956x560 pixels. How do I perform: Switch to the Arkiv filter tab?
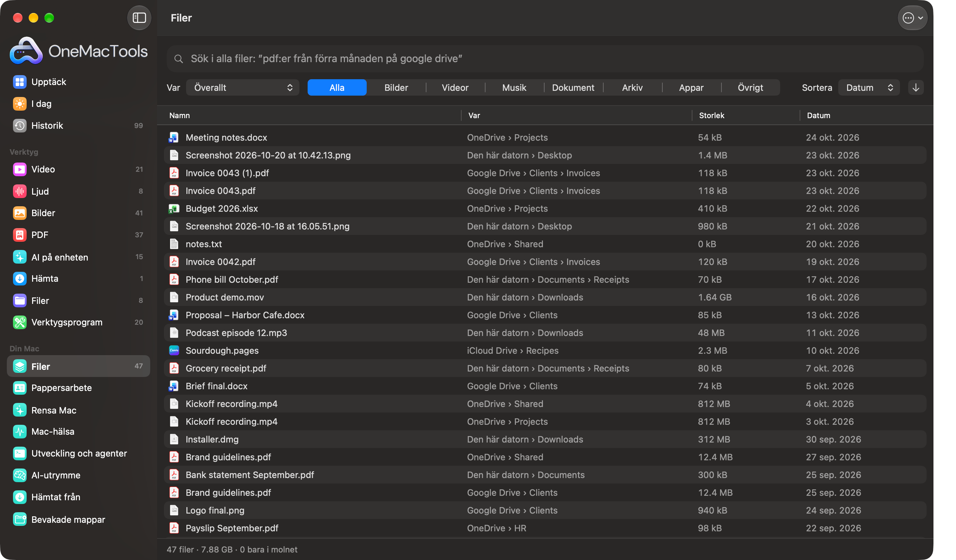(632, 88)
